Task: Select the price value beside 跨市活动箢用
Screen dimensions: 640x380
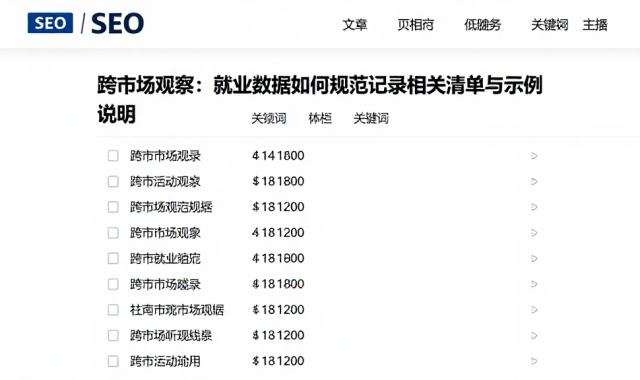Action: [x=278, y=361]
